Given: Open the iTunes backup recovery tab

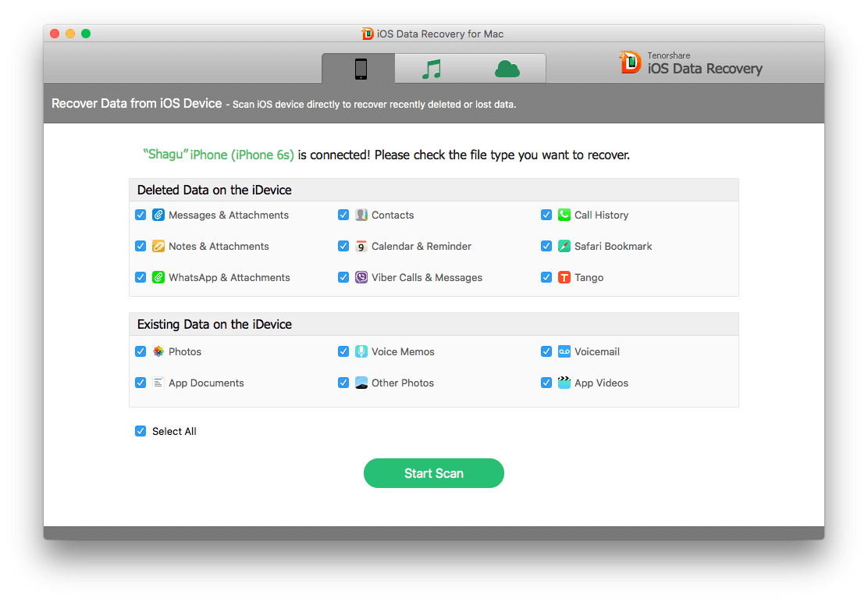Looking at the screenshot, I should click(432, 69).
